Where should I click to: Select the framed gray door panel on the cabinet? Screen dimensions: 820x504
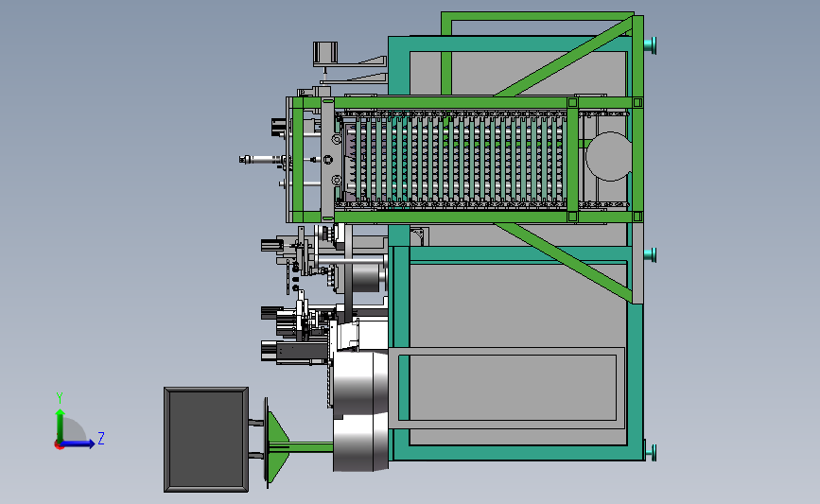tap(506, 388)
